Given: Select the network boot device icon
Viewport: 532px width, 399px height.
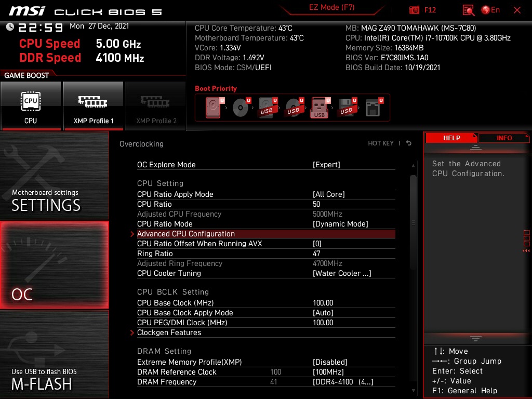Looking at the screenshot, I should click(x=374, y=107).
